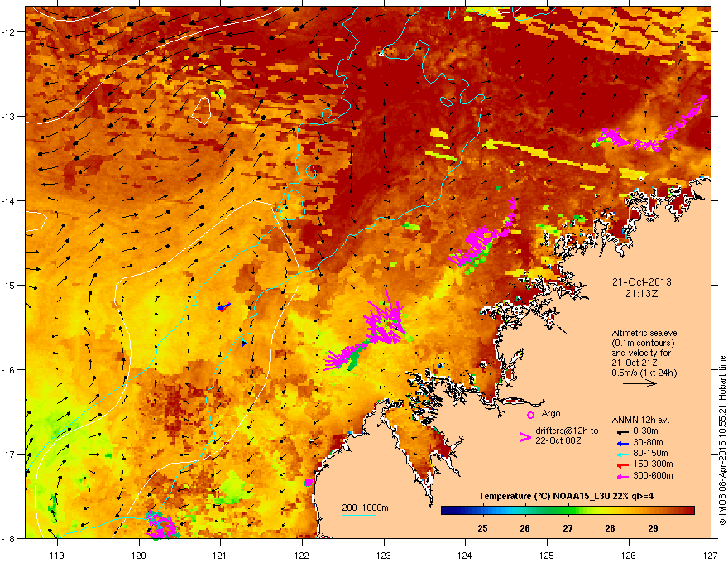Click the temperature color bar
This screenshot has height=563, width=728.
point(568,511)
